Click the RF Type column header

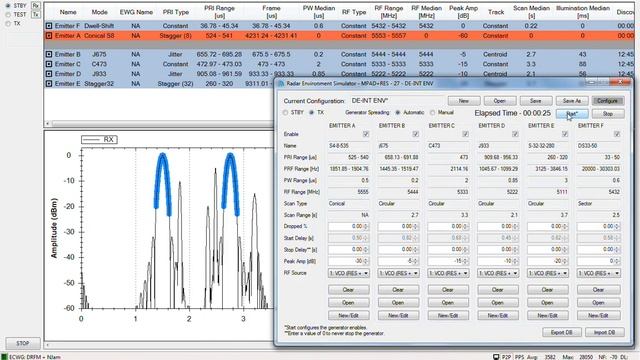click(353, 12)
